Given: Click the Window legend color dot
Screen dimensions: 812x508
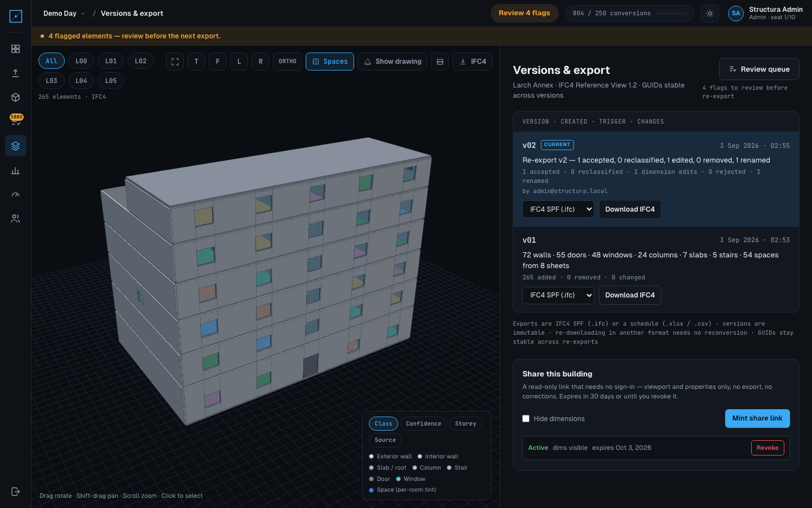Looking at the screenshot, I should tap(398, 479).
